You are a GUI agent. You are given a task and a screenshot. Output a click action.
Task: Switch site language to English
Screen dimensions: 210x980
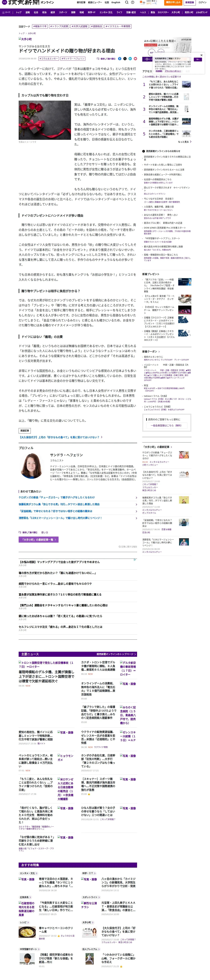(116, 2)
